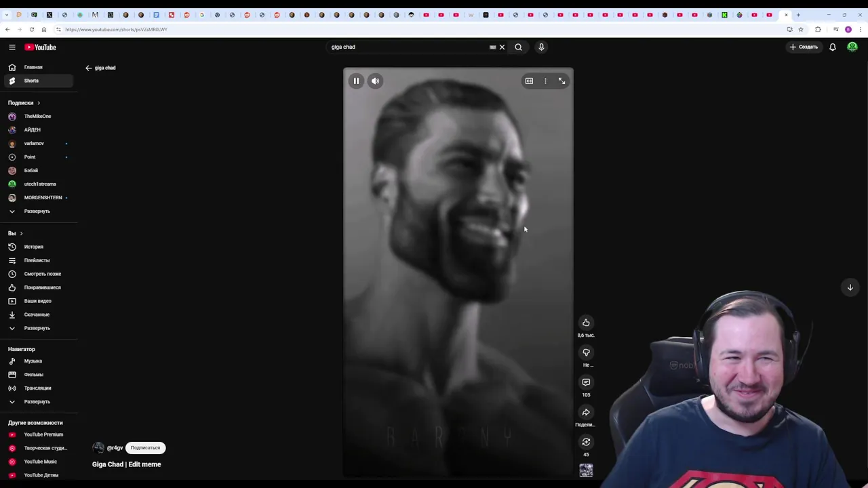Expand the Подписки section arrow

coord(39,103)
